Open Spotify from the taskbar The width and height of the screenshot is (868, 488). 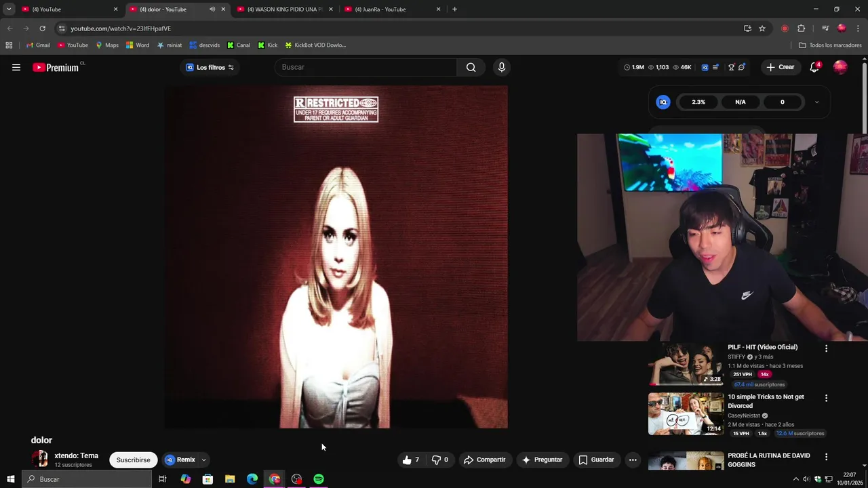point(319,479)
